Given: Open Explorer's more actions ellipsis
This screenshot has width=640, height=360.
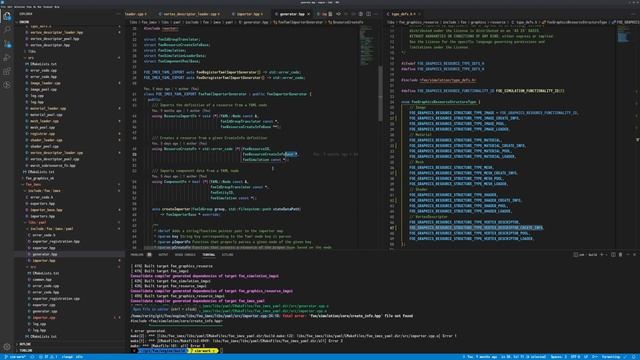Looking at the screenshot, I should pyautogui.click(x=119, y=14).
